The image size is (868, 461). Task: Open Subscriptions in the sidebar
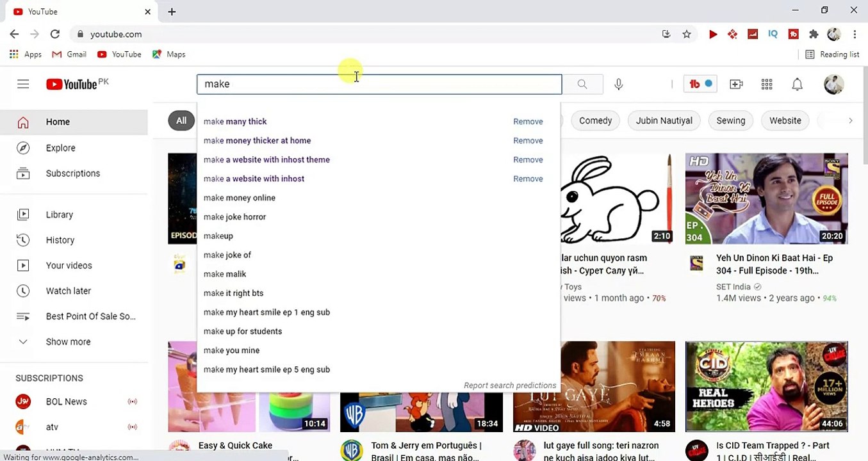pyautogui.click(x=74, y=174)
